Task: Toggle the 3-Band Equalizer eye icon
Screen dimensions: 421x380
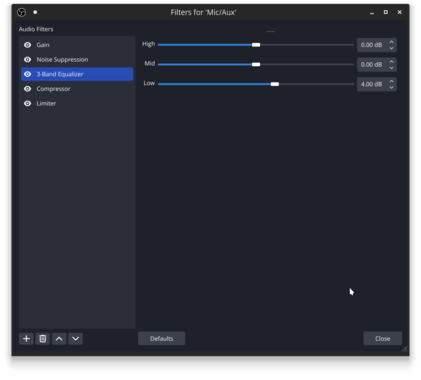Action: coord(28,74)
